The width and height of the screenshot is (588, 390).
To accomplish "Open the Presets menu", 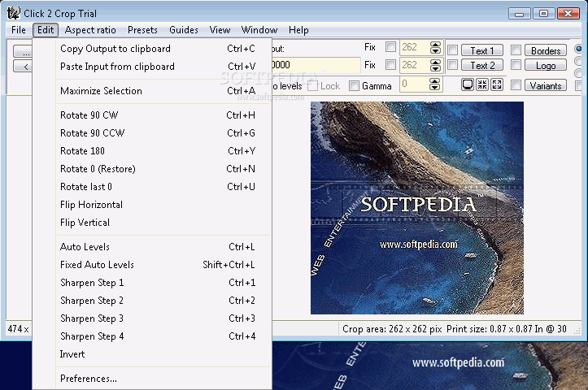I will [142, 30].
